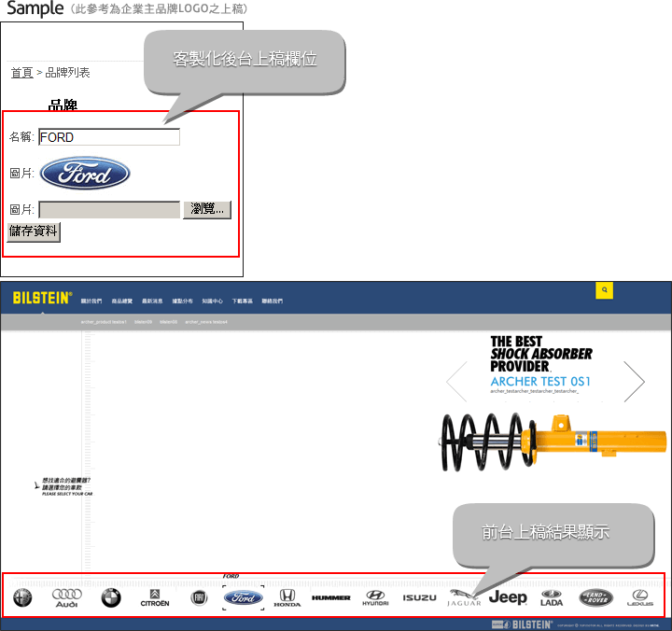Click the 瀏覽... browse button
This screenshot has width=672, height=631.
point(207,210)
